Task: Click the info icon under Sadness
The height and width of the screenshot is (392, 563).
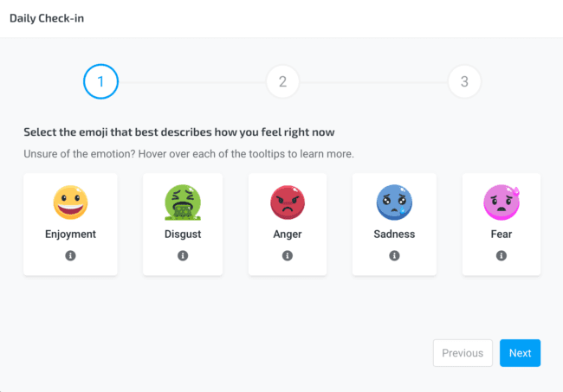Action: point(394,255)
